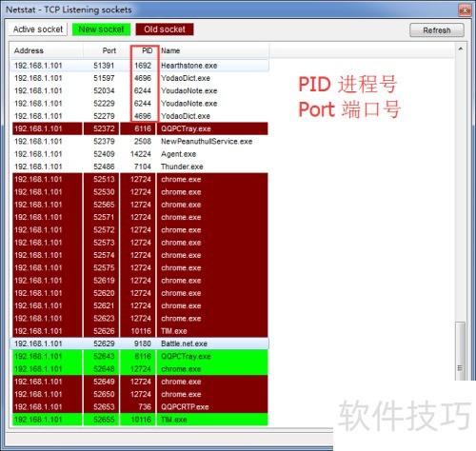Select YodaoDict.exe row with port 52279
The width and height of the screenshot is (476, 451).
point(140,116)
